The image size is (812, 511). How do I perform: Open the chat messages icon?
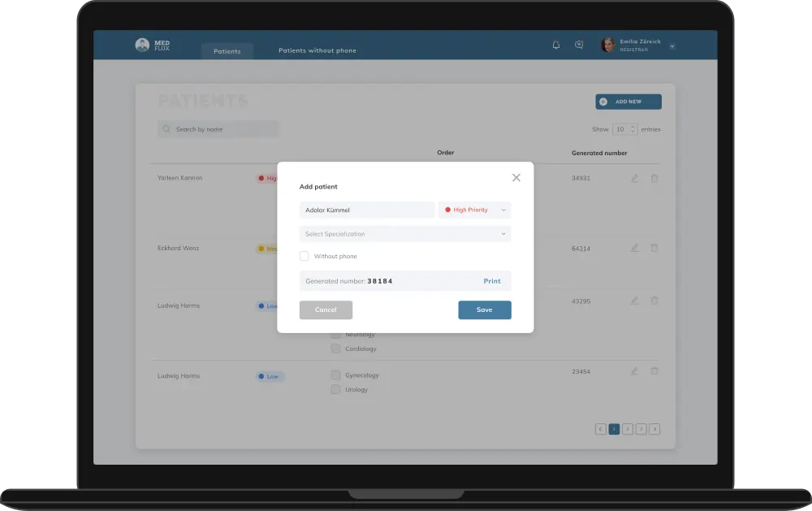click(x=579, y=45)
